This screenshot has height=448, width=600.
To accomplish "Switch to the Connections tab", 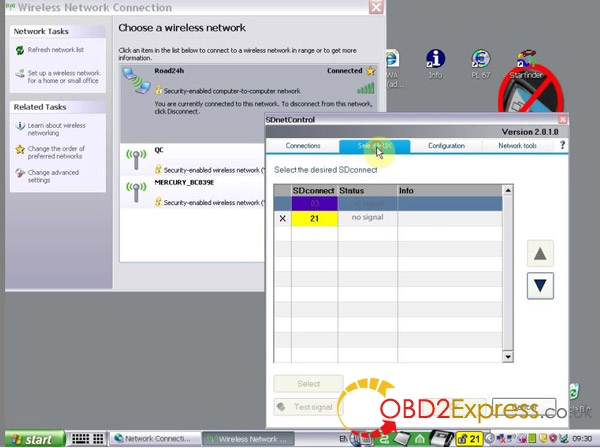I will pos(303,146).
